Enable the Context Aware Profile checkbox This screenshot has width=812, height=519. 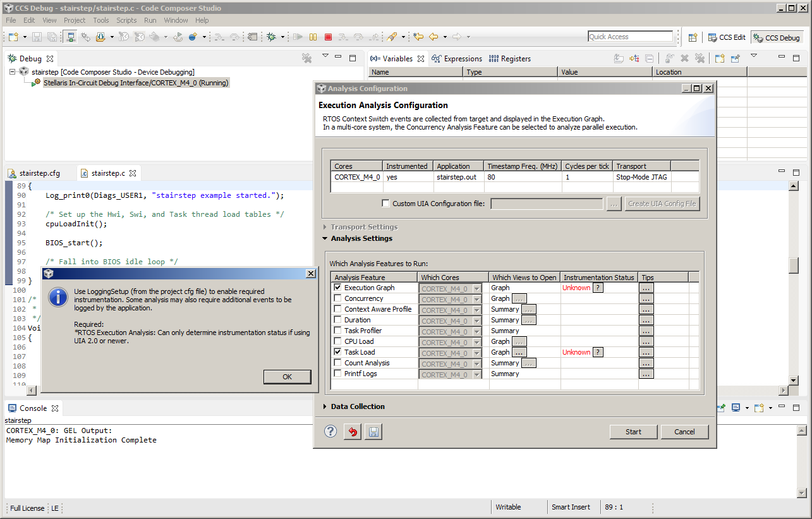click(337, 309)
